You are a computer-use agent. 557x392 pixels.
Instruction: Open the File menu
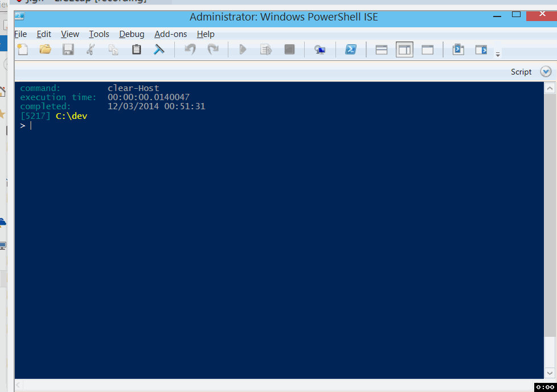(x=21, y=34)
